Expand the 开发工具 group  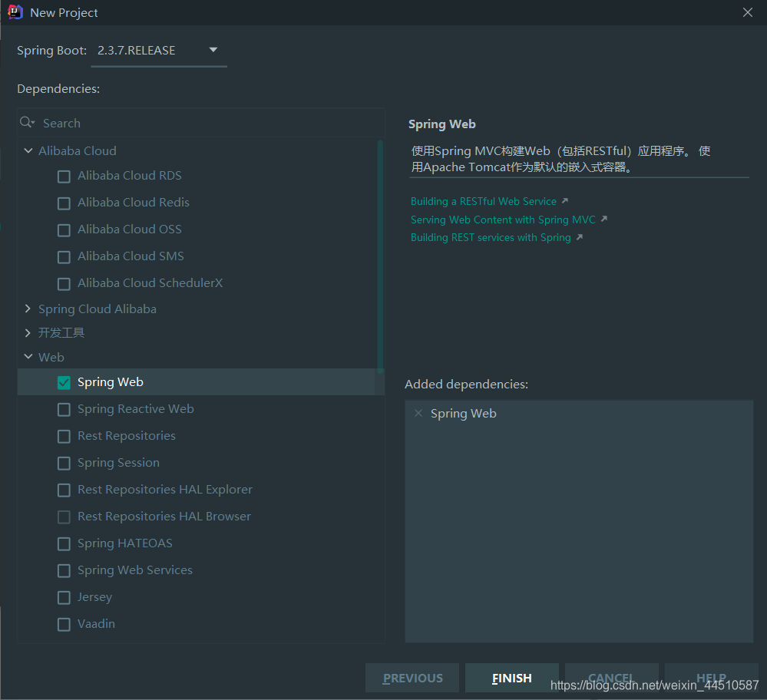[28, 332]
